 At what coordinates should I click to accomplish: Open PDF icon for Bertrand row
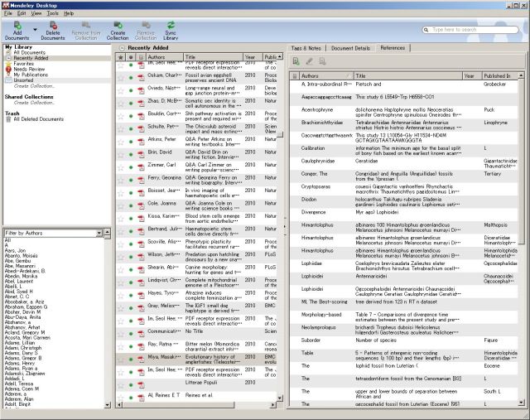pyautogui.click(x=141, y=231)
